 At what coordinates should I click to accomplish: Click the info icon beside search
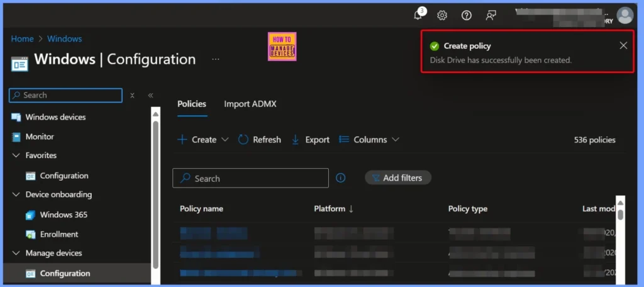pos(340,178)
